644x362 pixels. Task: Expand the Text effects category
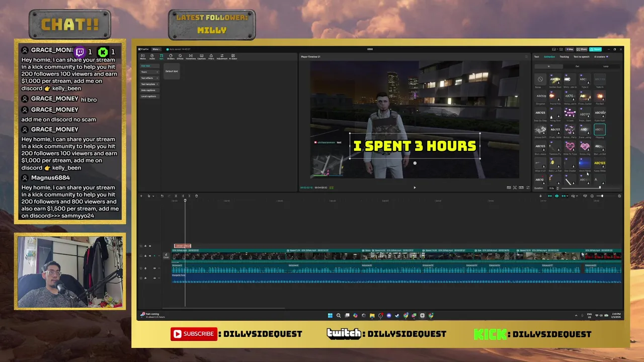coord(149,78)
